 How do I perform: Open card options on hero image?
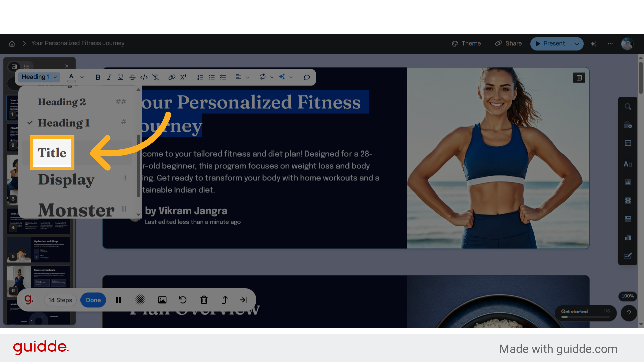coord(579,78)
